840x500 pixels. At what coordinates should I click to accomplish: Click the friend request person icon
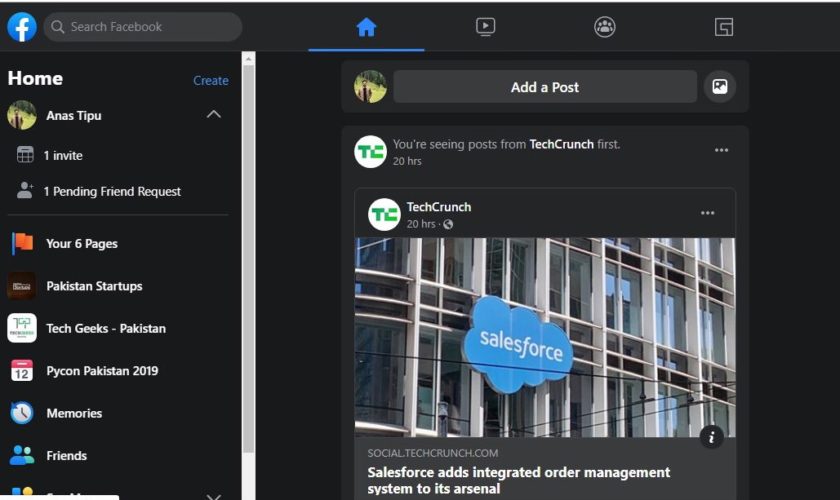(25, 190)
